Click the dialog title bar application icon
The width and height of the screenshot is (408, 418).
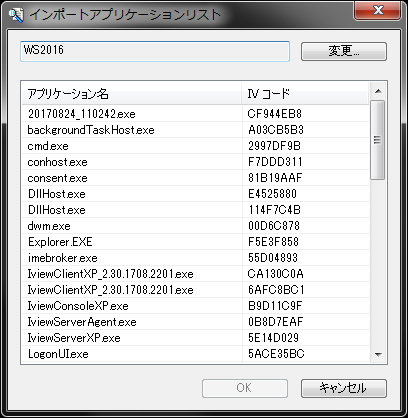tap(16, 15)
